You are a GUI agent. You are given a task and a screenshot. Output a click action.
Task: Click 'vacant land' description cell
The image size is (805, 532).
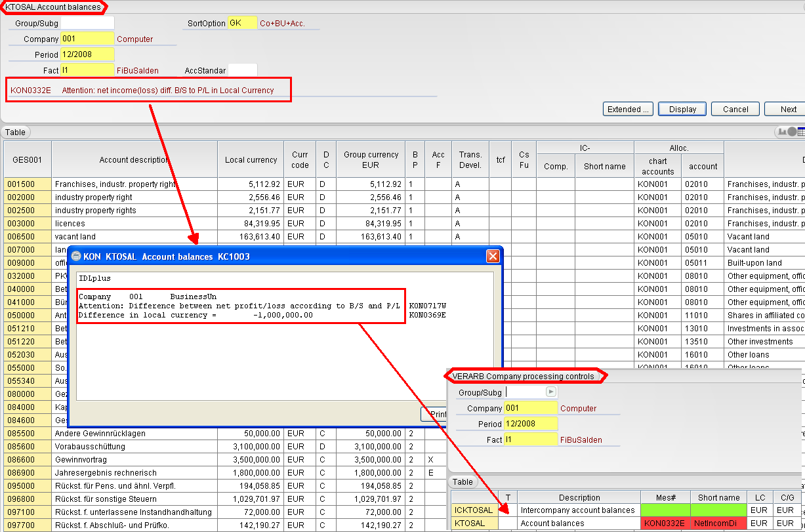[134, 237]
